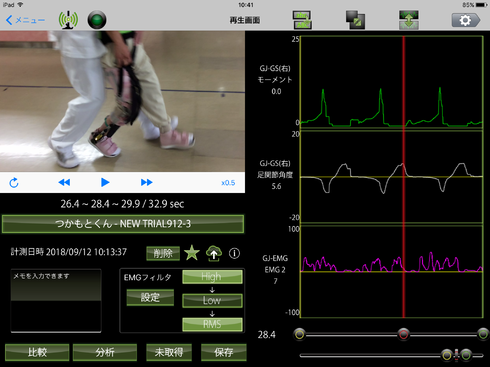490x367 pixels.
Task: Fast-forward the video playback
Action: [x=147, y=182]
